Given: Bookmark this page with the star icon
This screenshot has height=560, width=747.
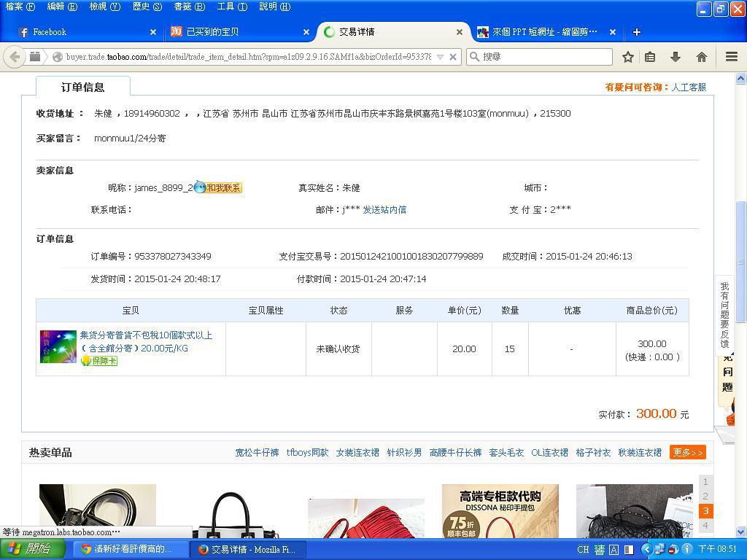Looking at the screenshot, I should pos(628,57).
